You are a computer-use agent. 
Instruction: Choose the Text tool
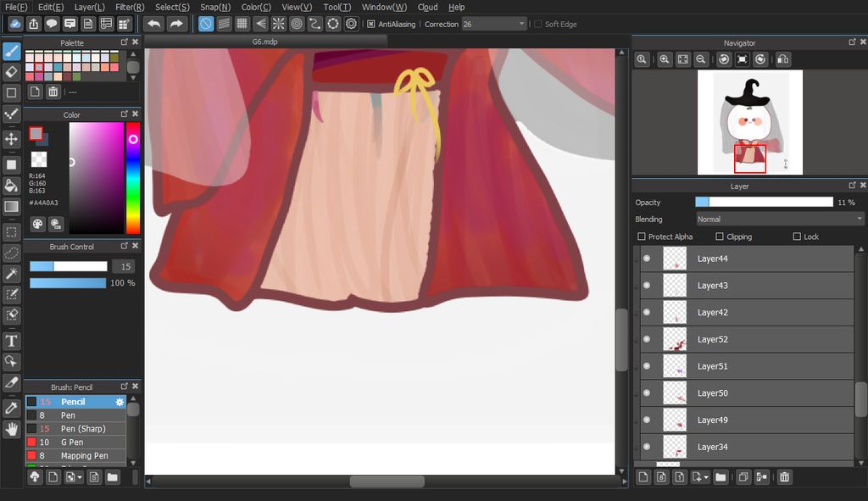(11, 341)
